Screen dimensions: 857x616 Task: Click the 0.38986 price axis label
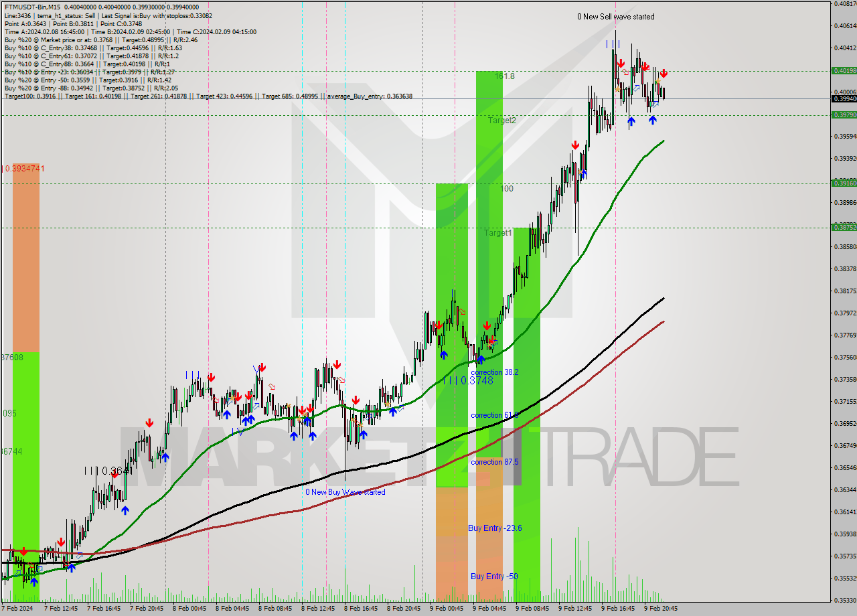click(845, 202)
